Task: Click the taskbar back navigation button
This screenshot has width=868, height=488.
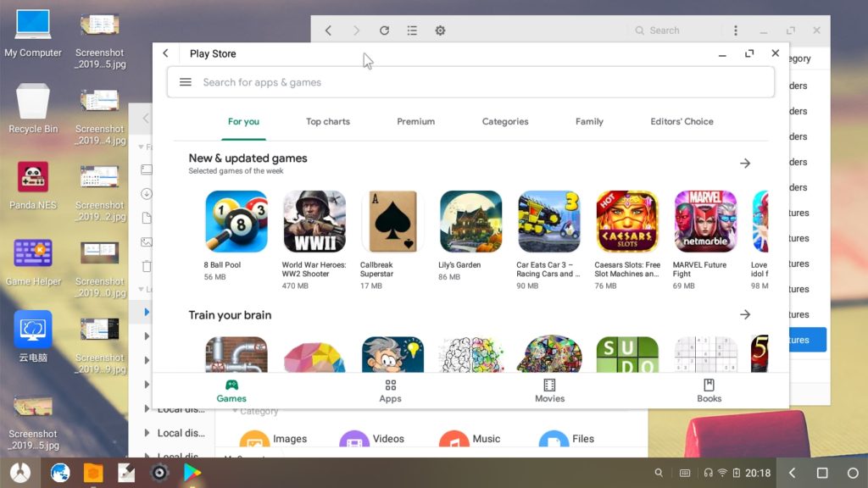Action: (793, 473)
